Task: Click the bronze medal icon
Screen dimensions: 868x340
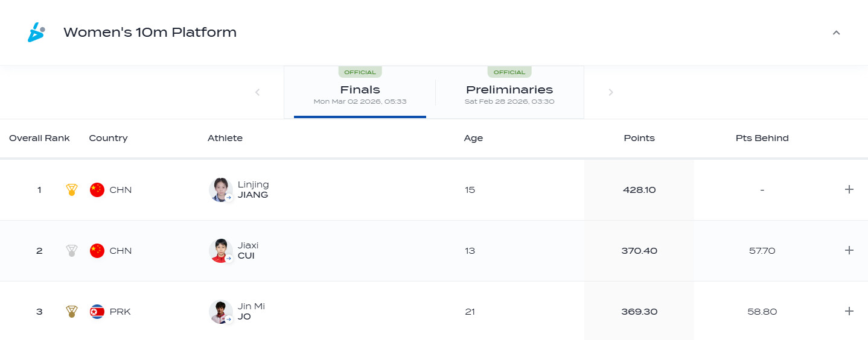Action: pos(72,312)
